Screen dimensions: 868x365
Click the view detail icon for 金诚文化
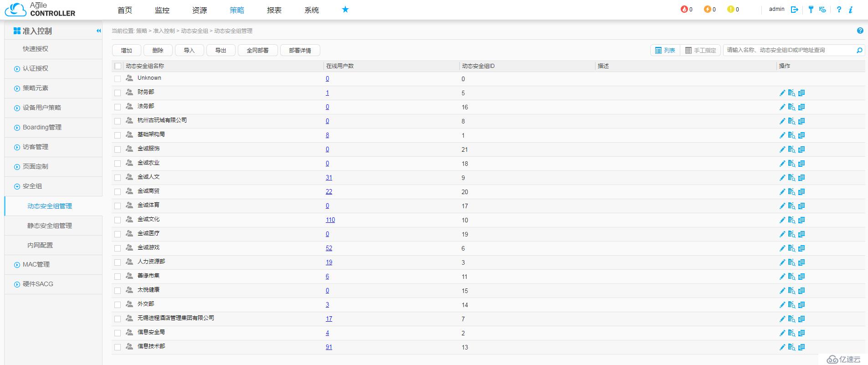pyautogui.click(x=792, y=220)
